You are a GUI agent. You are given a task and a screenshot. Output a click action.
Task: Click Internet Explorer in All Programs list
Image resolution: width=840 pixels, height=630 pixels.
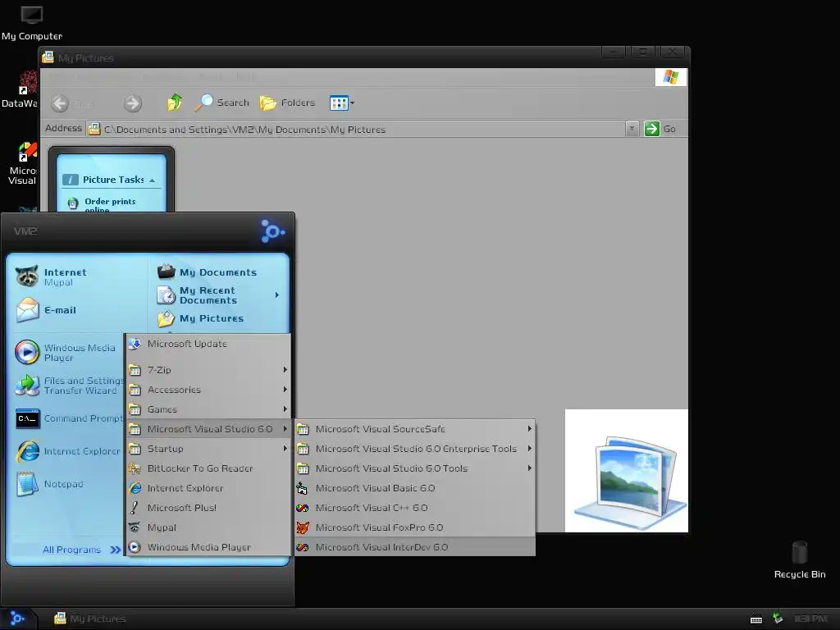208,488
